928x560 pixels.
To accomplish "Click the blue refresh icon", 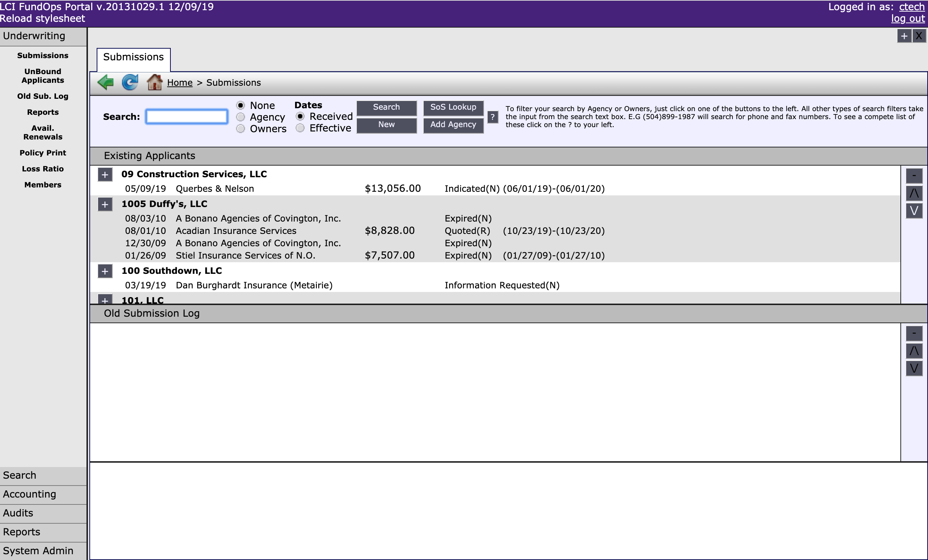I will [x=130, y=82].
